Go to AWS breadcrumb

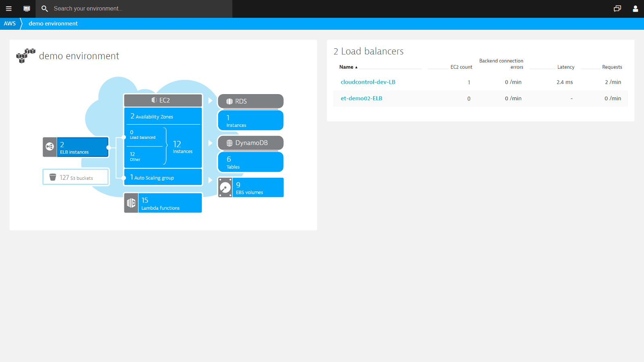click(10, 23)
